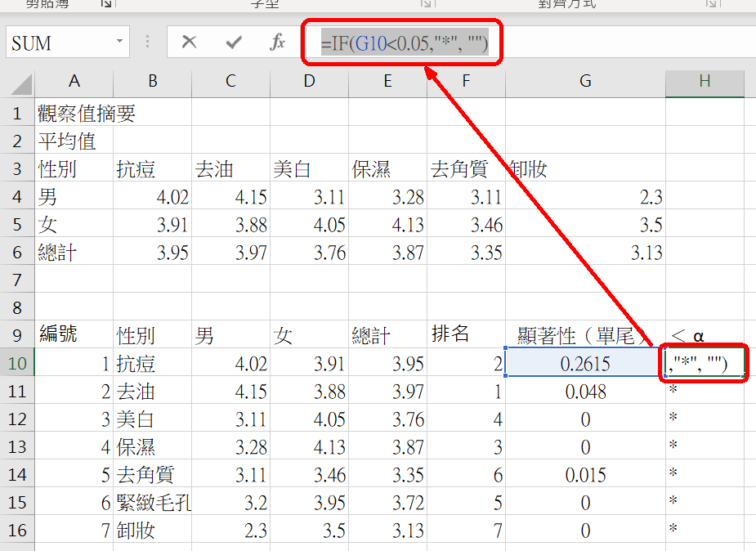Click the three-dot handle beside Name Box
Viewport: 756px width, 551px height.
pos(147,43)
